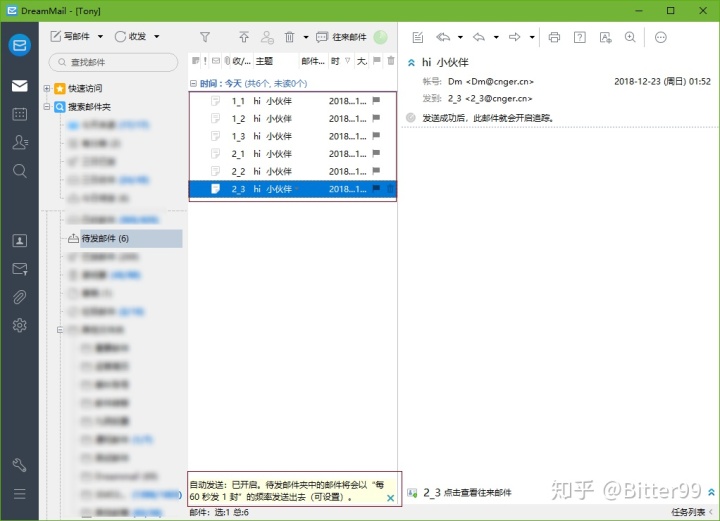Screen dimensions: 720x521
Task: Click the pin-to-top arrow toolbar icon
Action: pyautogui.click(x=244, y=37)
